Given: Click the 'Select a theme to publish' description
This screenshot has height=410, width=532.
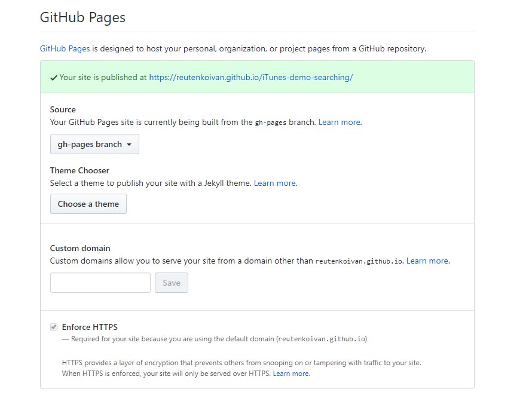Looking at the screenshot, I should click(x=151, y=183).
